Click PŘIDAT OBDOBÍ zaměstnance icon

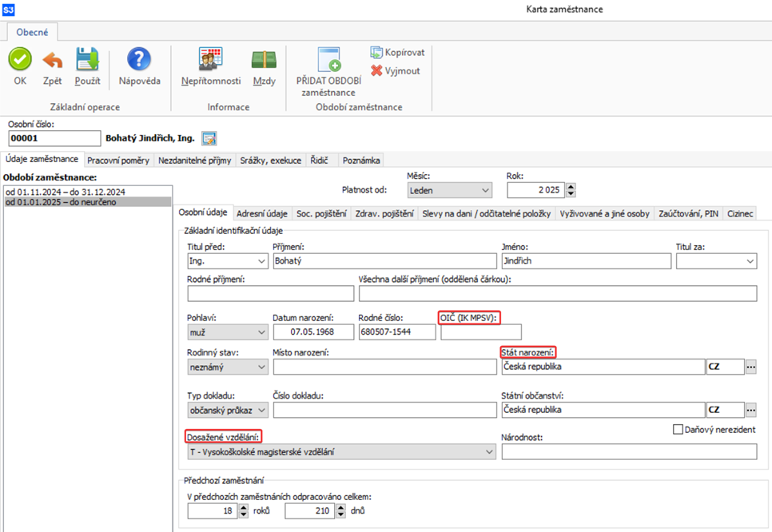[x=328, y=61]
